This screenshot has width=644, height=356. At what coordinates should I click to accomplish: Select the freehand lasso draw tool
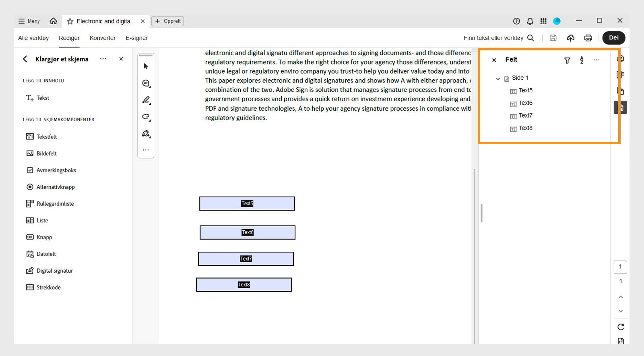point(146,117)
